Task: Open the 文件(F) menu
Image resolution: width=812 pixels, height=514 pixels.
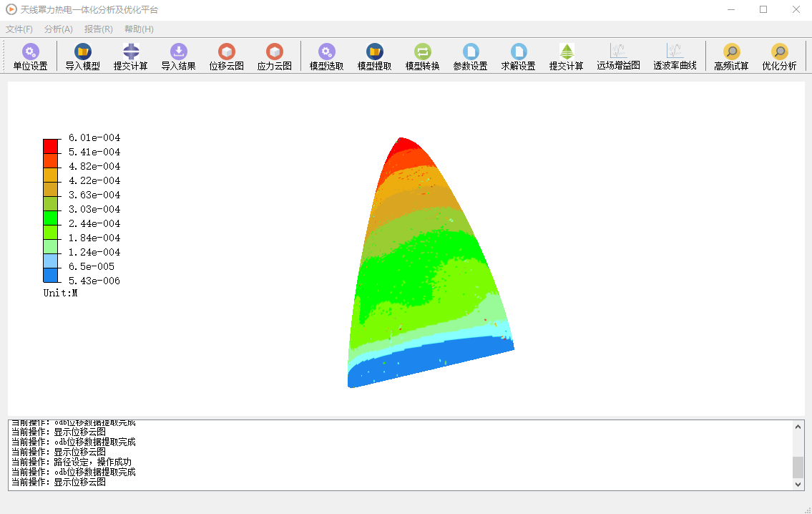Action: (19, 29)
